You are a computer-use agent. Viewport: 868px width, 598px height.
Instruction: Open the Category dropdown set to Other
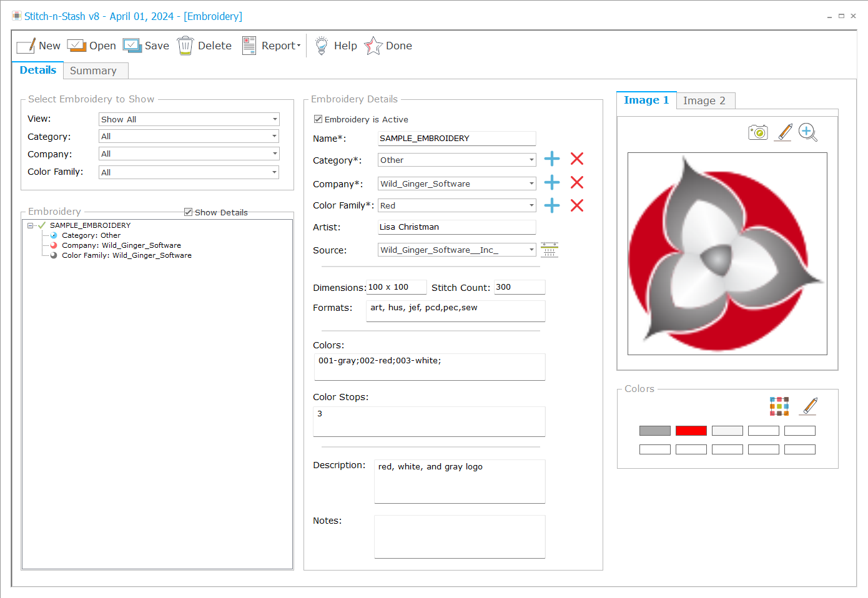pos(457,160)
